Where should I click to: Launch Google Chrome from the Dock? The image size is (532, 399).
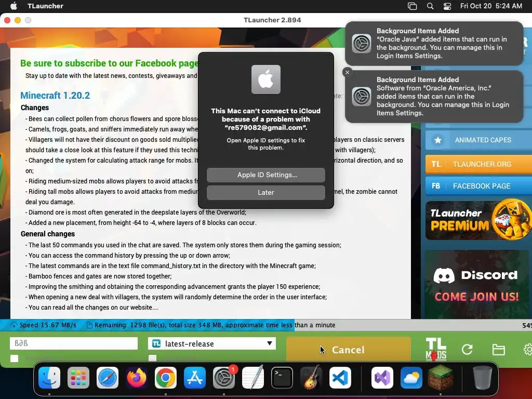pyautogui.click(x=166, y=378)
